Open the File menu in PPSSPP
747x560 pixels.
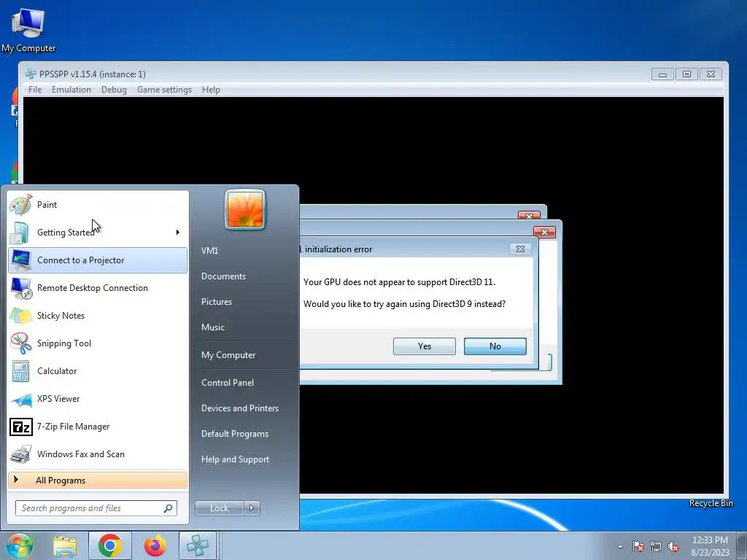tap(35, 90)
